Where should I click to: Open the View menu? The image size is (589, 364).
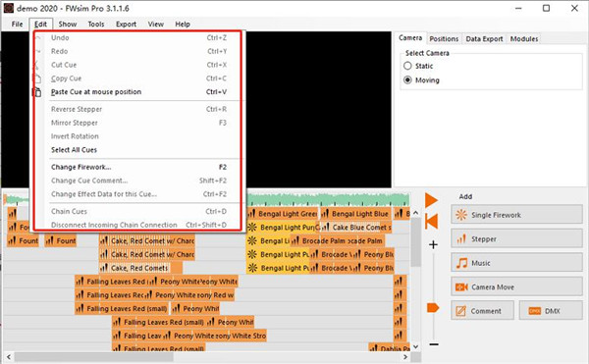click(155, 24)
